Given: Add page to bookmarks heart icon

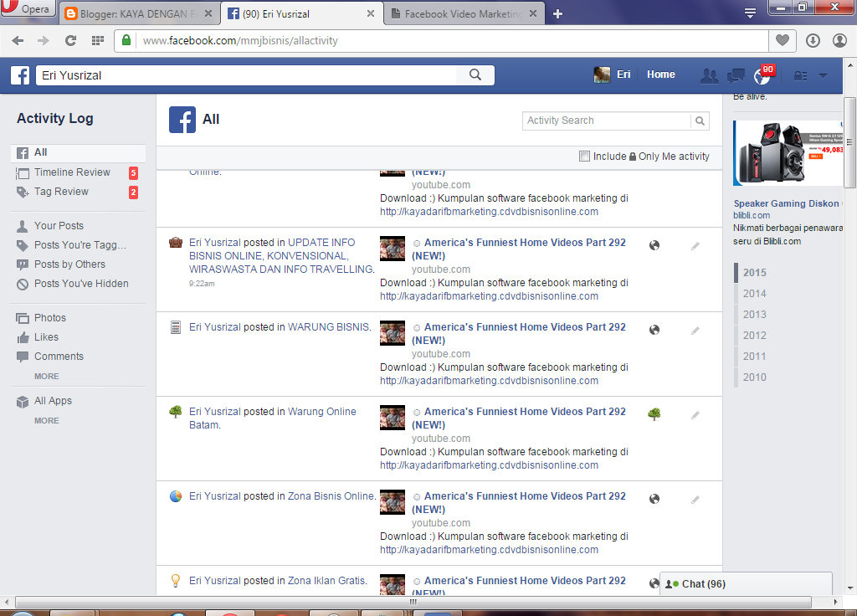Looking at the screenshot, I should pos(783,40).
